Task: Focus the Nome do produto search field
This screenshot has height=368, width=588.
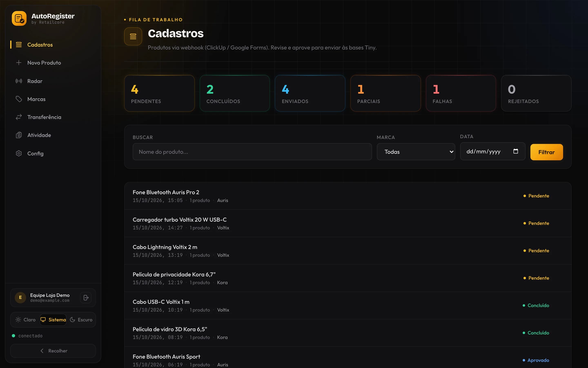Action: tap(252, 152)
